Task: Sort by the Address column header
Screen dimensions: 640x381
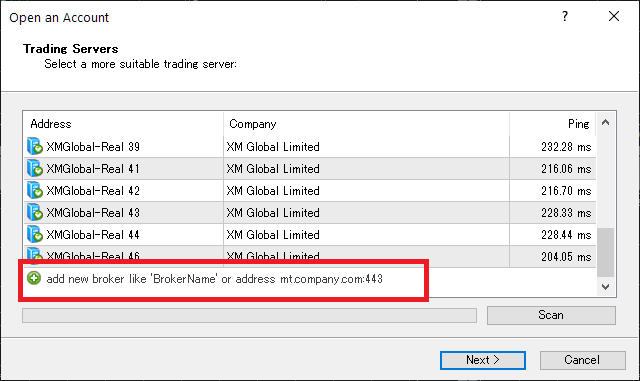Action: [123, 124]
